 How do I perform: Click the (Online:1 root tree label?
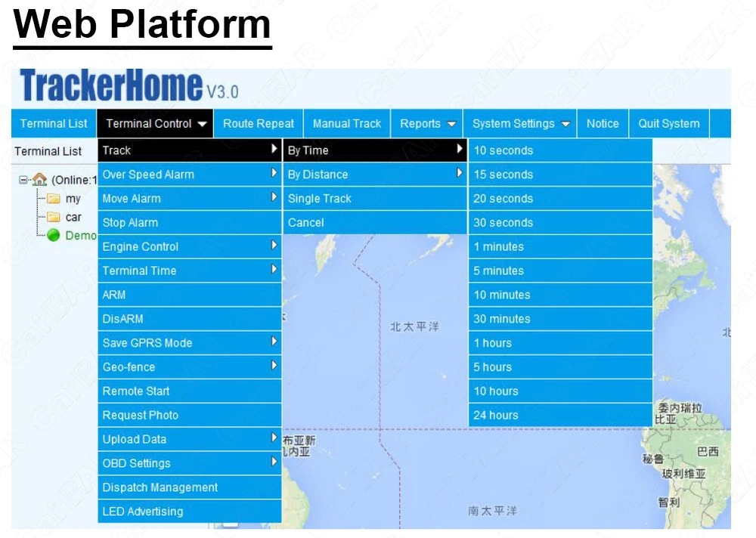click(74, 181)
